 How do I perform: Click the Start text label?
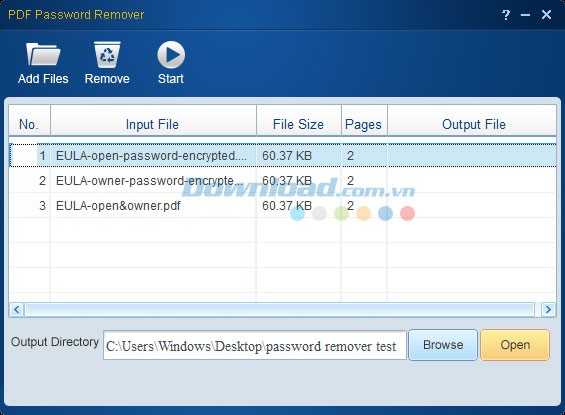(x=171, y=79)
